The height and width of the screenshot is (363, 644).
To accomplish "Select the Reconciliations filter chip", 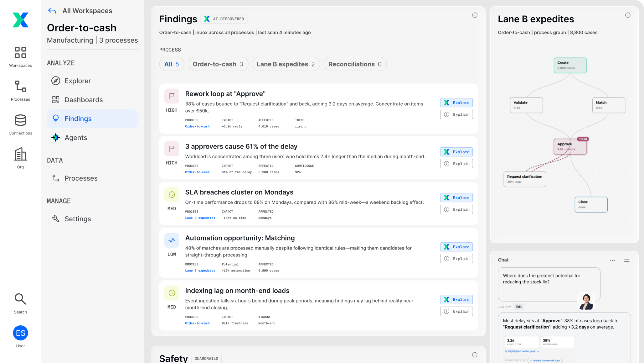I will point(355,64).
